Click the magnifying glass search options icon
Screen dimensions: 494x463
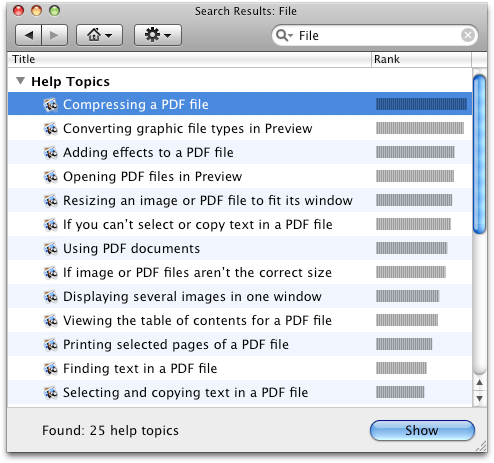tap(284, 35)
